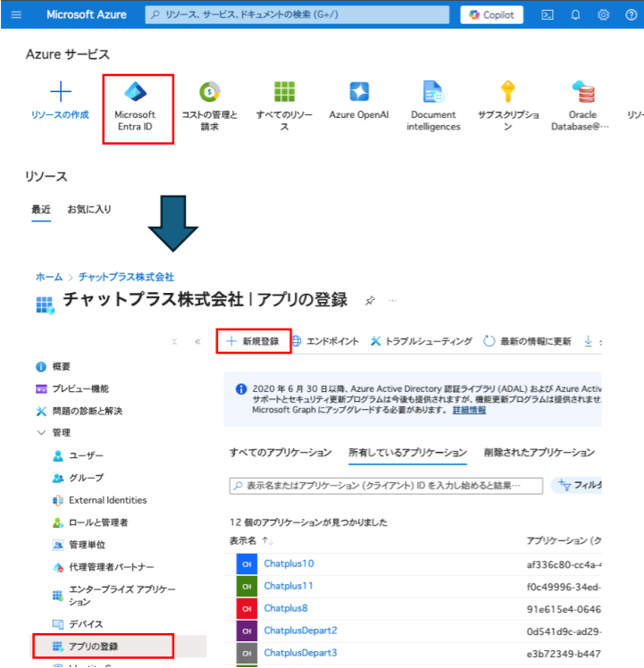Open portal settings gear
This screenshot has width=644, height=668.
(x=603, y=15)
